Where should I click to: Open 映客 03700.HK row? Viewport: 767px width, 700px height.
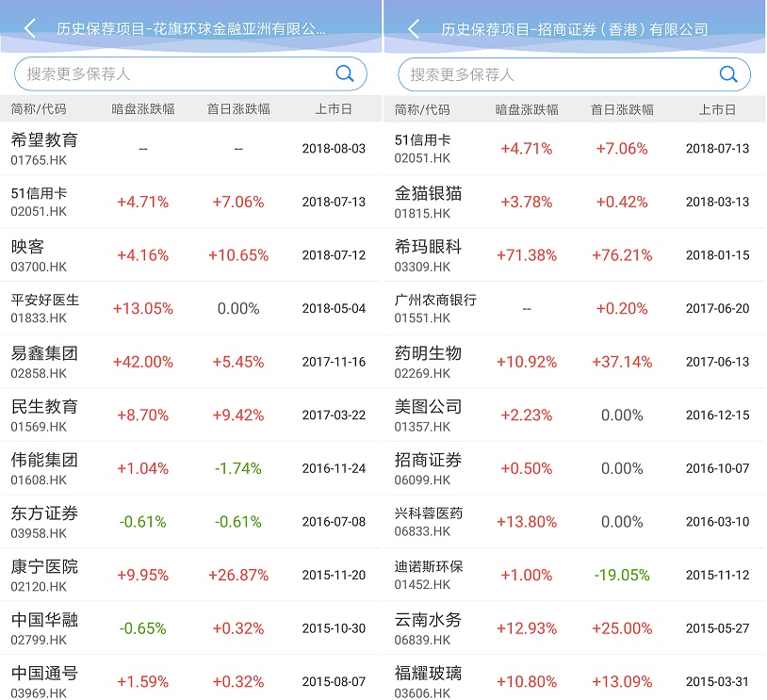[190, 255]
